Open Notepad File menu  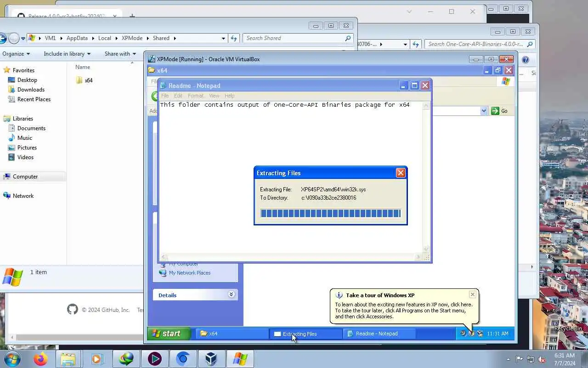point(165,96)
